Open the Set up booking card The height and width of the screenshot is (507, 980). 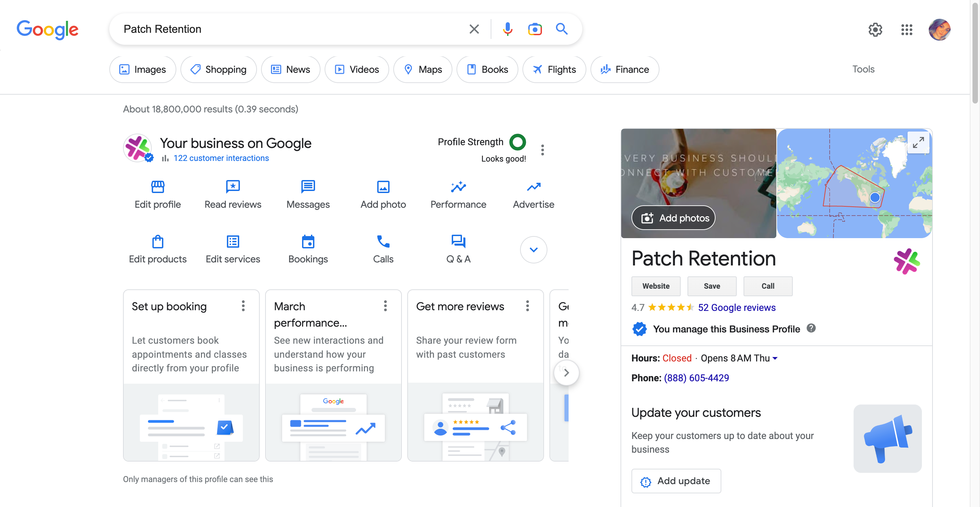click(x=191, y=375)
